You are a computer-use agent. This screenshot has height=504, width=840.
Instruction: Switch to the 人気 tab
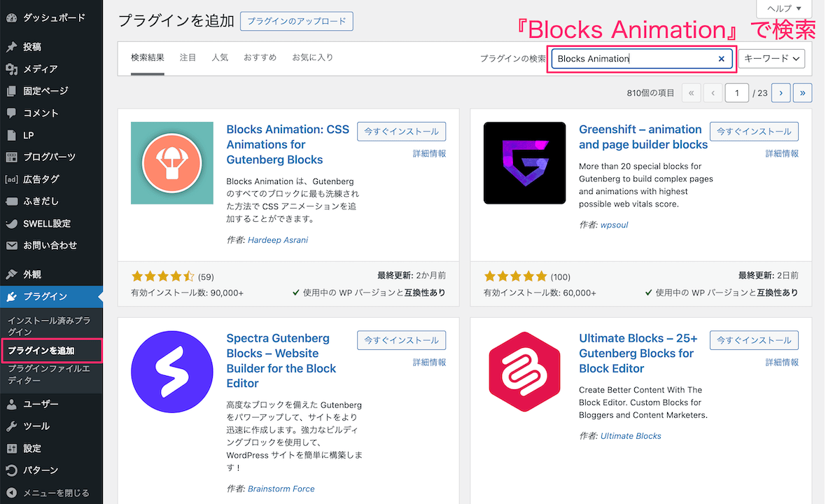point(220,57)
